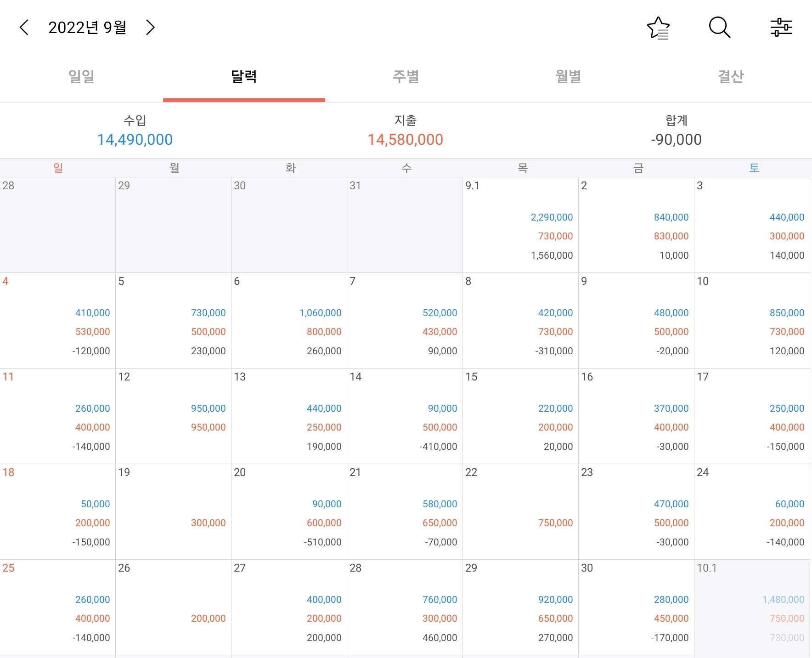Click income 920,000 on day 29
Viewport: 812px width, 658px height.
[556, 600]
